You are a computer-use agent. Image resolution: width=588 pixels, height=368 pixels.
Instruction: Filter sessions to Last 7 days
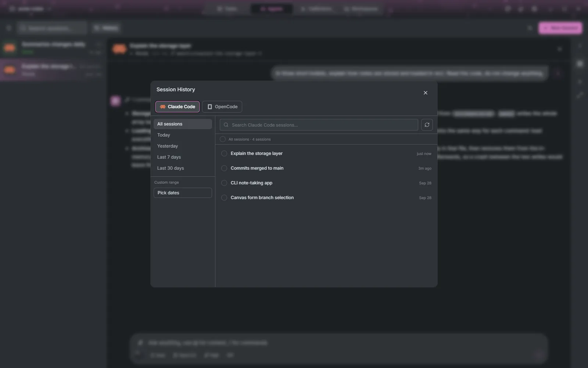(x=183, y=157)
